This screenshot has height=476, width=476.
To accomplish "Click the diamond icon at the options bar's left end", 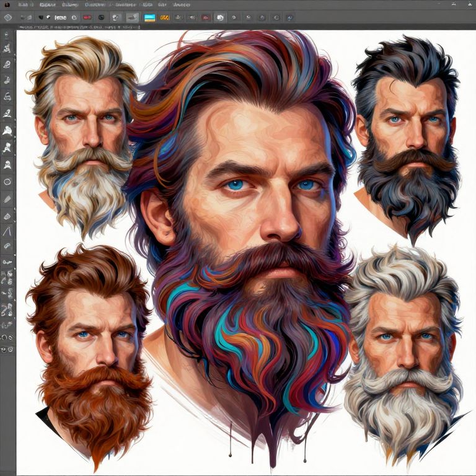I will point(8,18).
